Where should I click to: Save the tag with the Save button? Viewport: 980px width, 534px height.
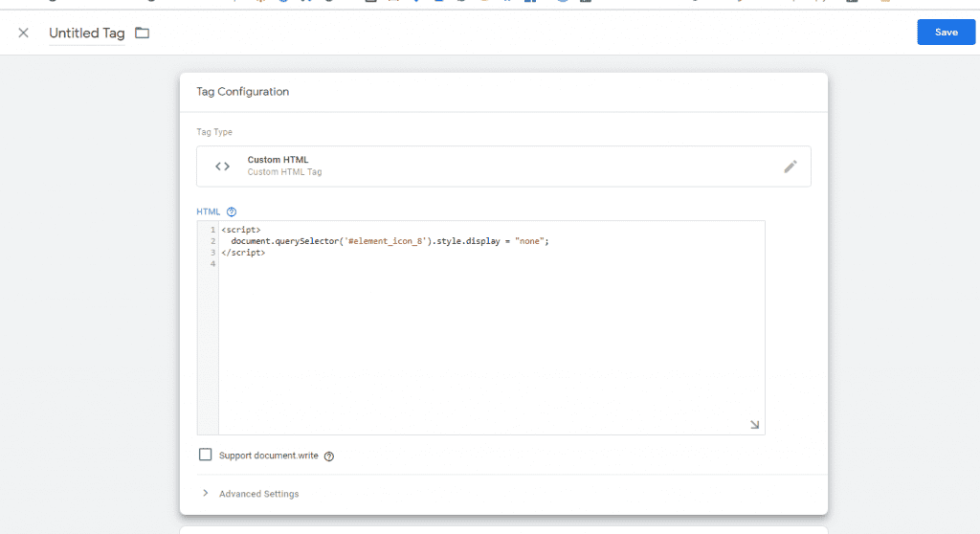(x=946, y=33)
